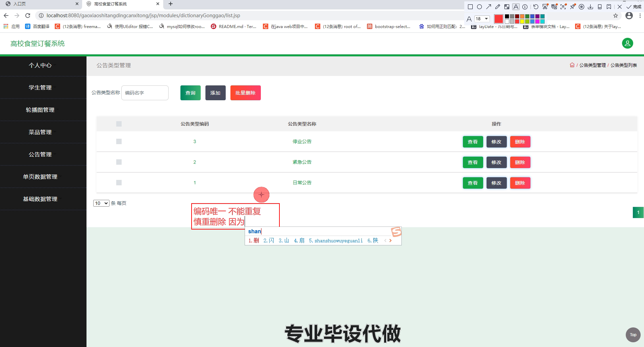
Task: Click 查看 for the 停业公告 row
Action: (473, 142)
